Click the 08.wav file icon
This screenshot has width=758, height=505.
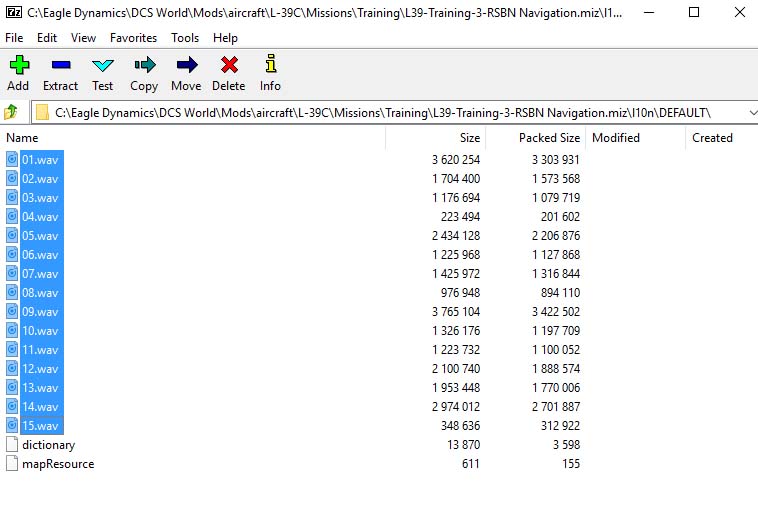(12, 292)
